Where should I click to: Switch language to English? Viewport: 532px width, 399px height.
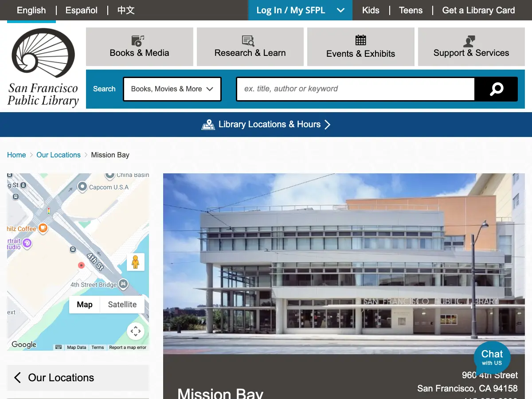point(31,10)
